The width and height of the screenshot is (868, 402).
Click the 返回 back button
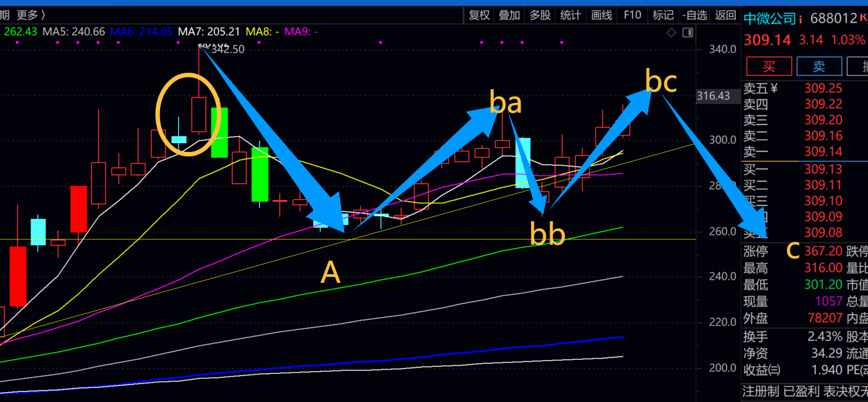tap(725, 16)
